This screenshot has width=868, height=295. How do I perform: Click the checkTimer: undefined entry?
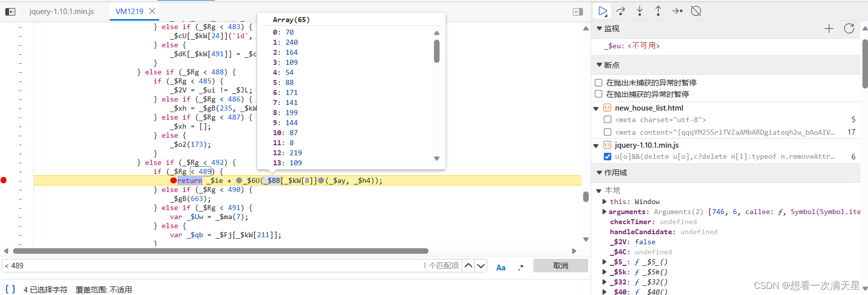[x=654, y=222]
